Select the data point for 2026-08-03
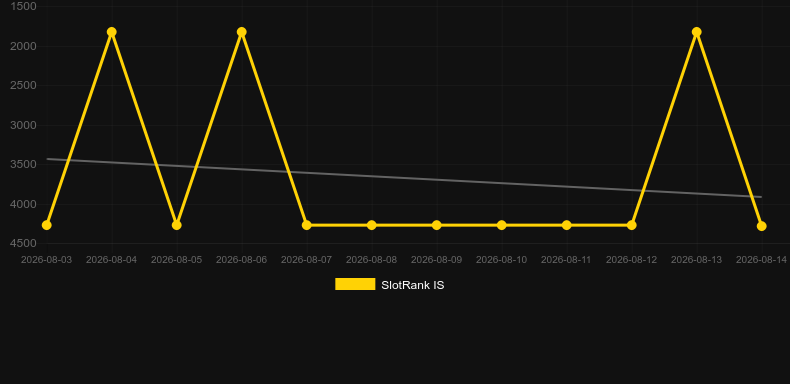Image resolution: width=790 pixels, height=384 pixels. tap(46, 225)
